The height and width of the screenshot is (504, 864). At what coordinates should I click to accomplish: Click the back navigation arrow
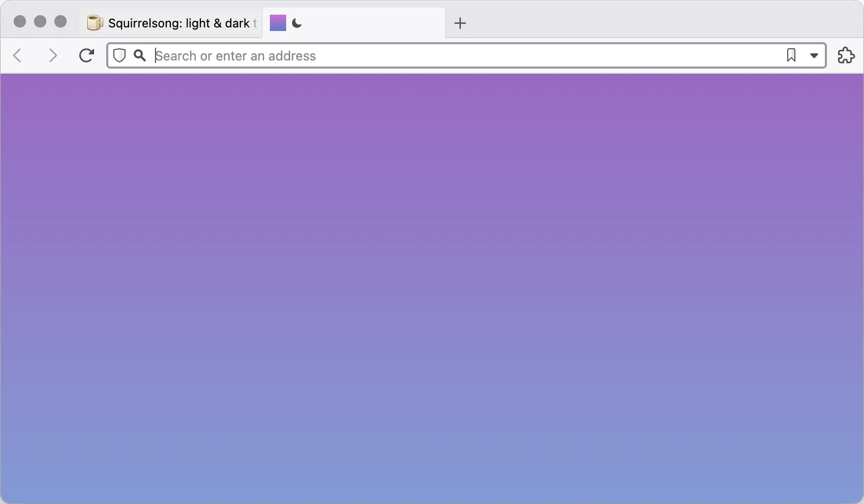pos(18,55)
